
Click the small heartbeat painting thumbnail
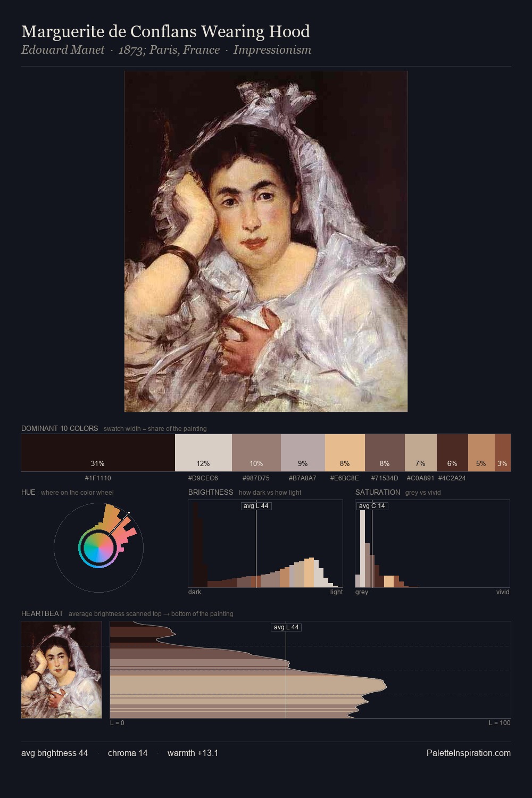pos(61,670)
